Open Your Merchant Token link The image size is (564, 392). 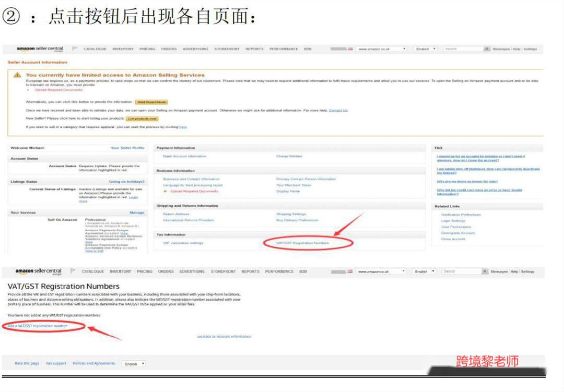294,185
